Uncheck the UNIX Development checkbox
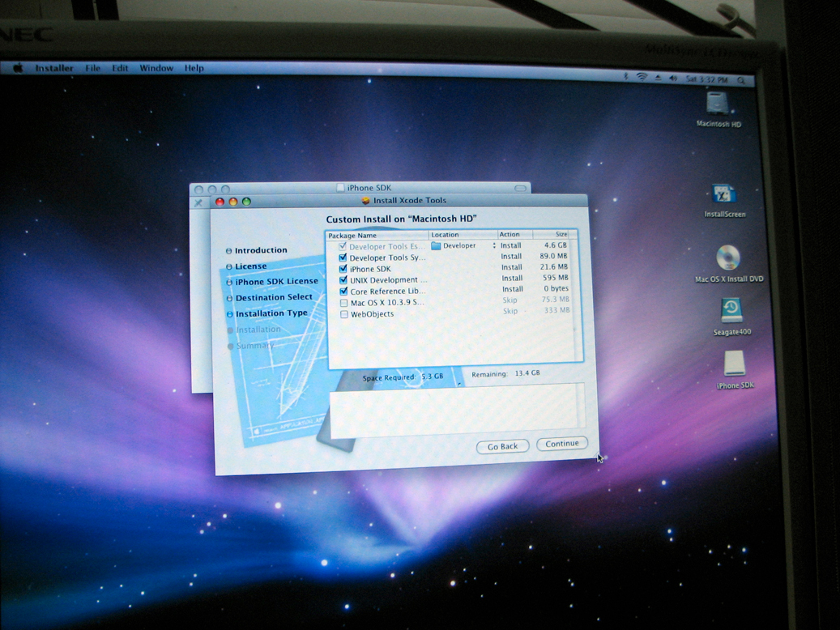The image size is (840, 630). click(343, 279)
